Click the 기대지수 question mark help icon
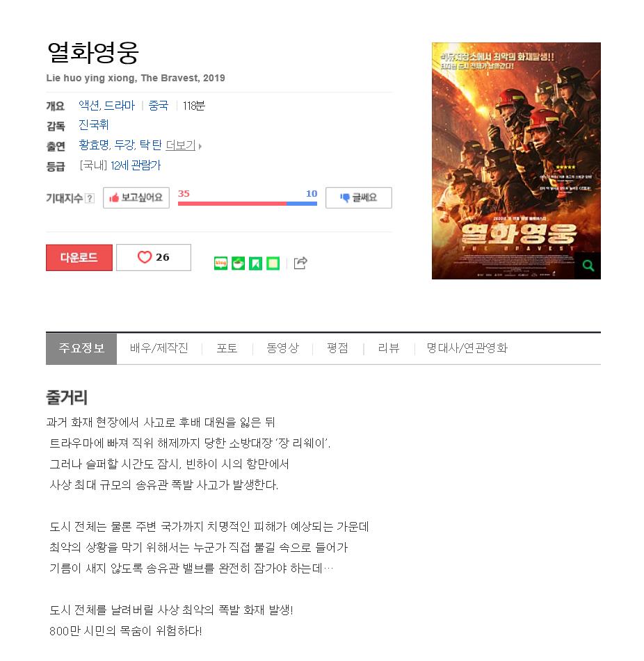Image resolution: width=644 pixels, height=661 pixels. pyautogui.click(x=90, y=198)
